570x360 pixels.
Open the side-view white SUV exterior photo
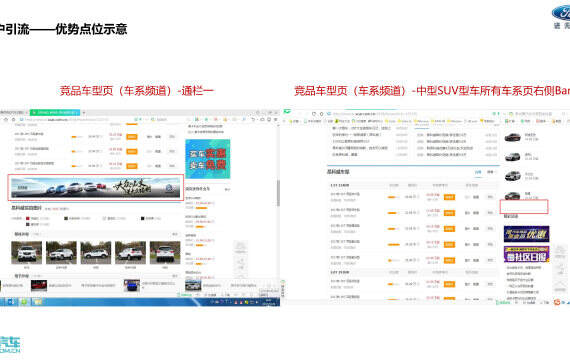click(96, 252)
